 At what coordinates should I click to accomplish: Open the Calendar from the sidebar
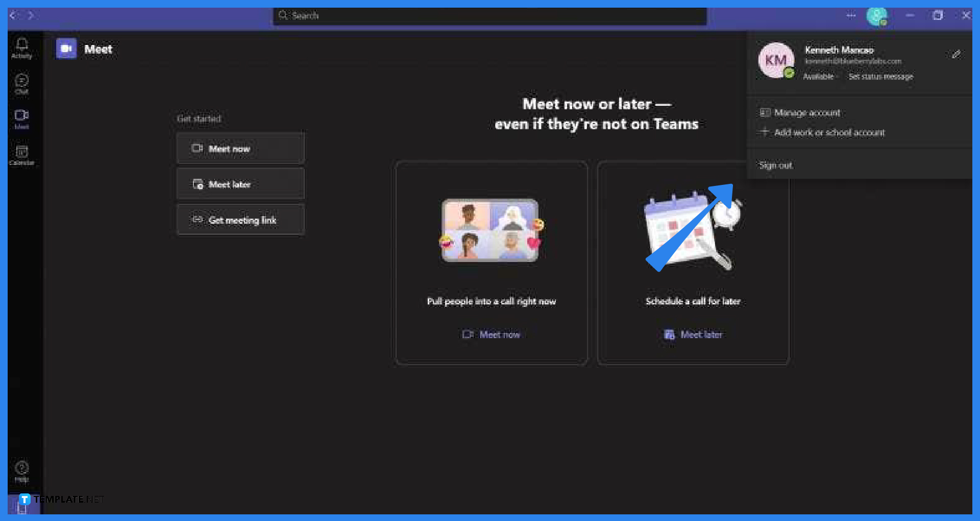(x=21, y=155)
